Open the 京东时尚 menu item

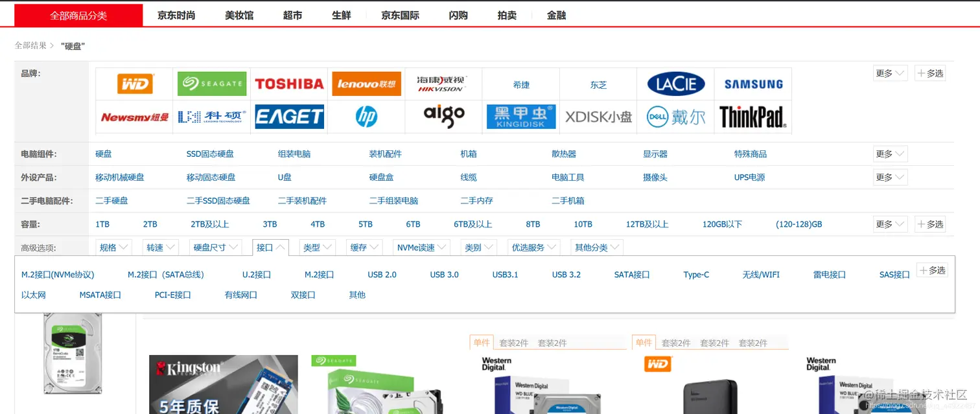pyautogui.click(x=176, y=15)
